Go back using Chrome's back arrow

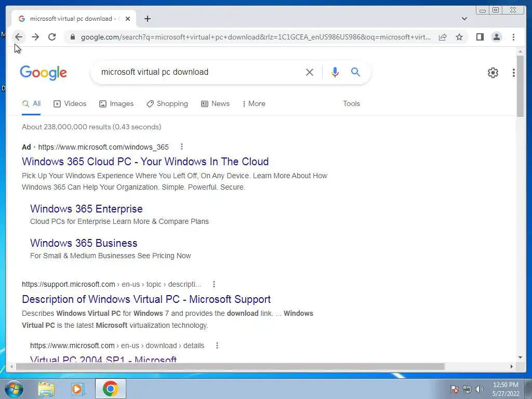coord(19,37)
